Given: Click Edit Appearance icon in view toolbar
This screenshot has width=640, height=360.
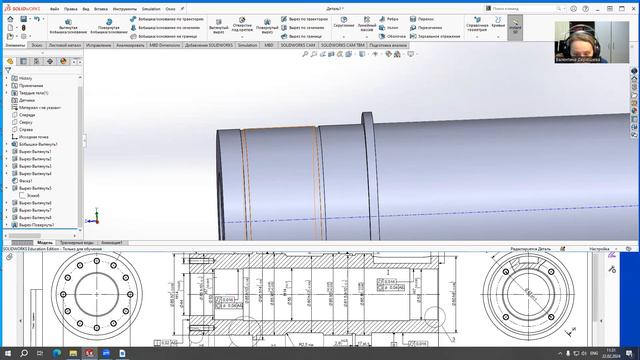Looking at the screenshot, I should tap(388, 54).
